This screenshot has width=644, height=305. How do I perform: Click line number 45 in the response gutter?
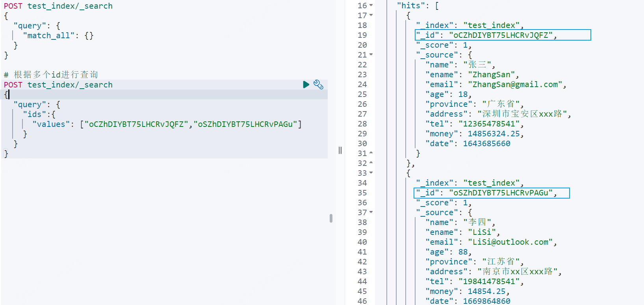[x=362, y=291]
